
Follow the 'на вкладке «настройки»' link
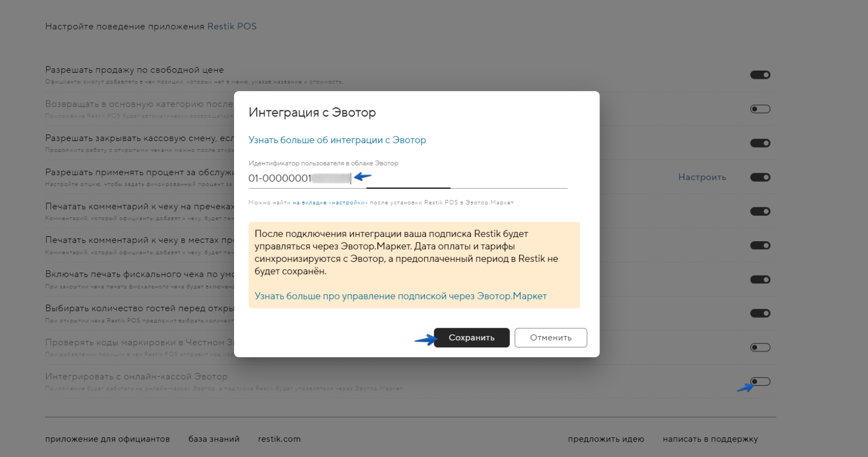(x=330, y=203)
